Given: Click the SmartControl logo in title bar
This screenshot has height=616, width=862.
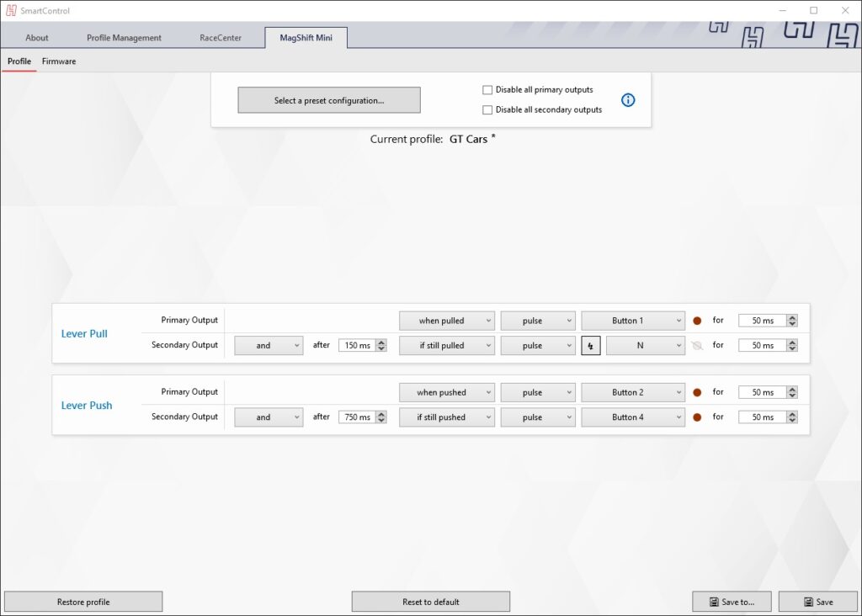Looking at the screenshot, I should coord(11,11).
